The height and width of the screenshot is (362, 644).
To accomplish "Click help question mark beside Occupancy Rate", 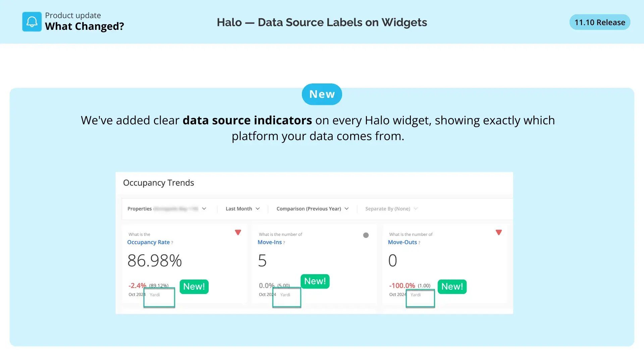I will 172,243.
